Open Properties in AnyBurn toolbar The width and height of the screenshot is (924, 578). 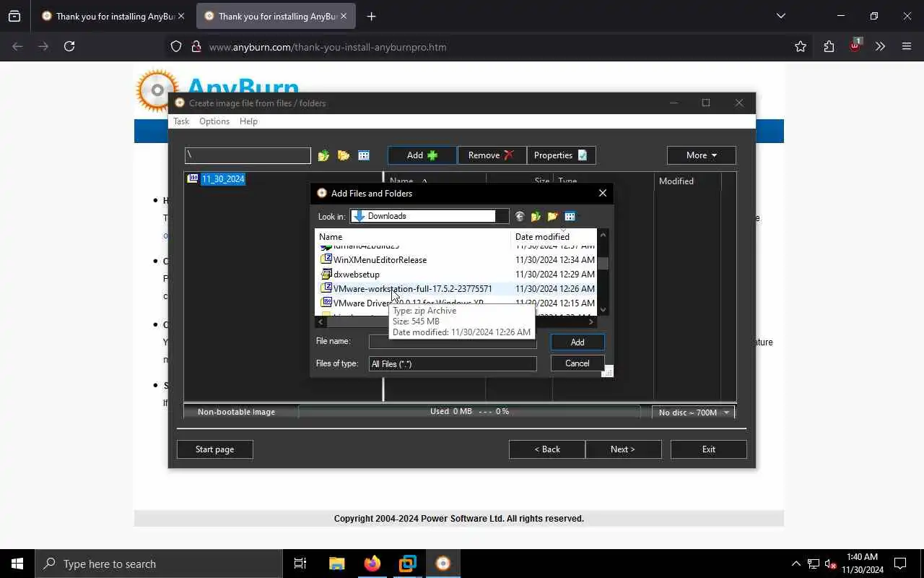tap(561, 155)
